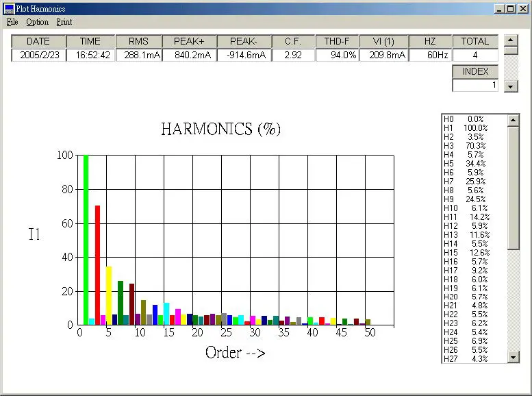
Task: Select the H27 4.3% list row
Action: (x=474, y=358)
